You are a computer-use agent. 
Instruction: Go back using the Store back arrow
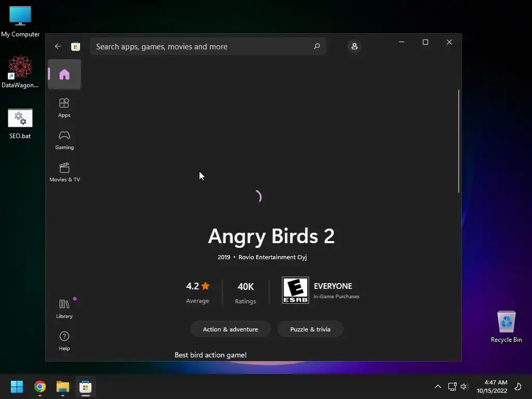(58, 46)
